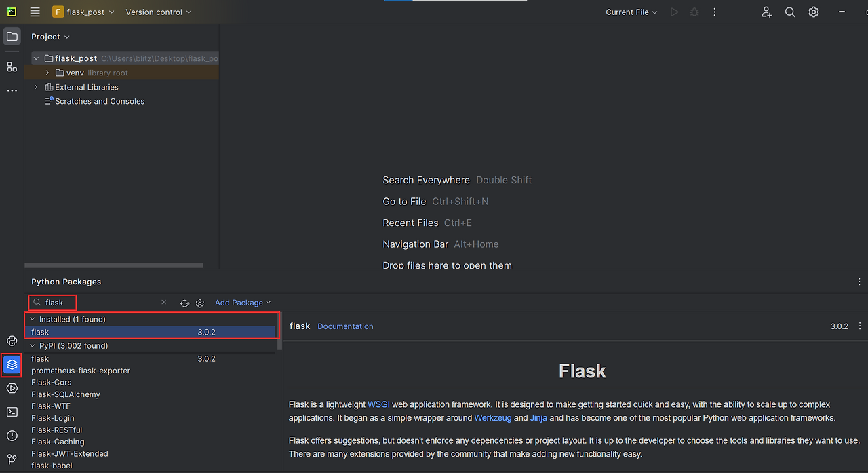Open the Current File run configuration dropdown

pos(630,12)
